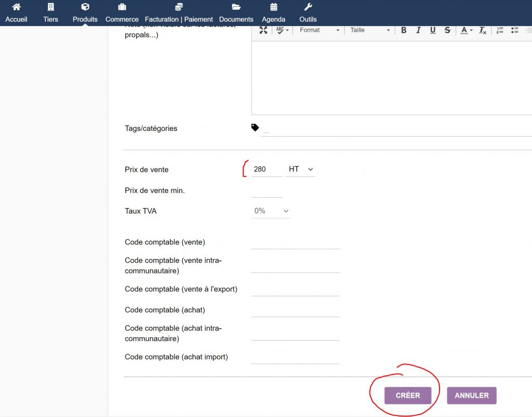This screenshot has height=417, width=532.
Task: Open the Taux TVA 0% dropdown
Action: [271, 211]
